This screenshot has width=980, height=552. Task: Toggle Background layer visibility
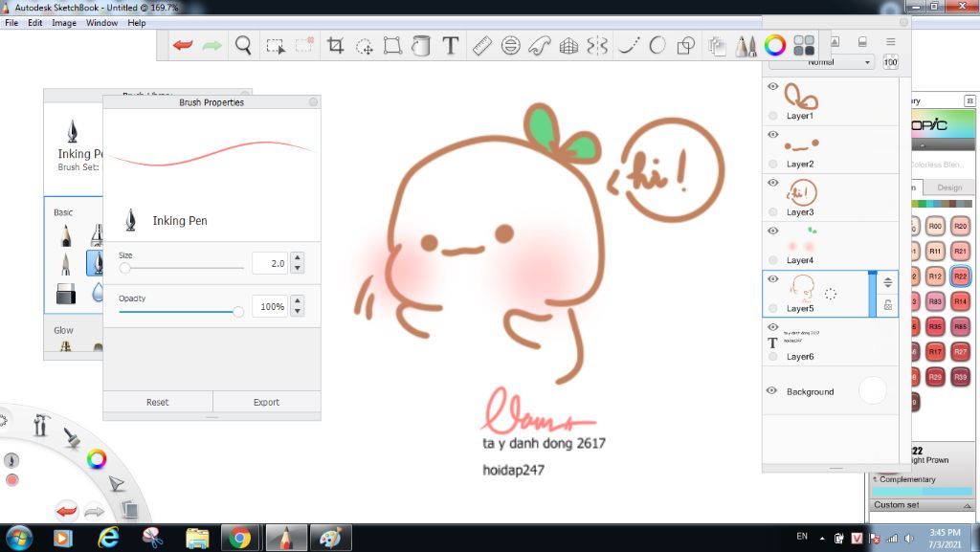coord(772,390)
